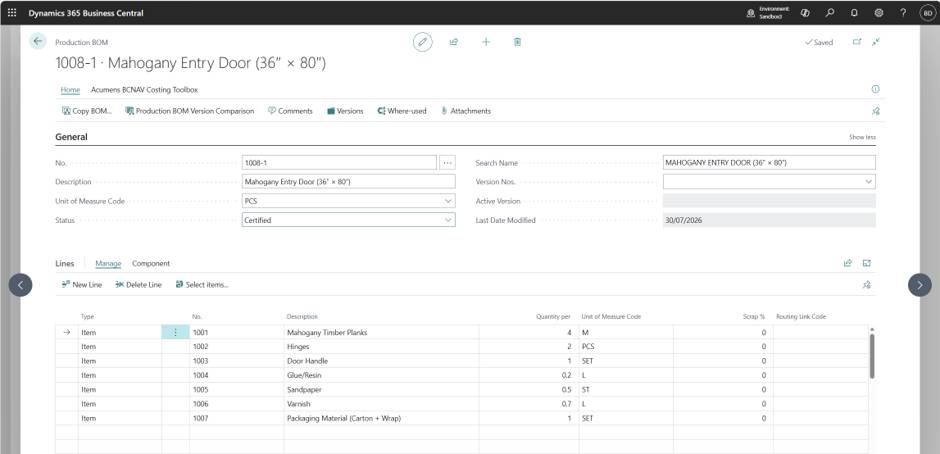Go to next record arrow
Viewport: 940px width, 454px height.
pos(920,285)
